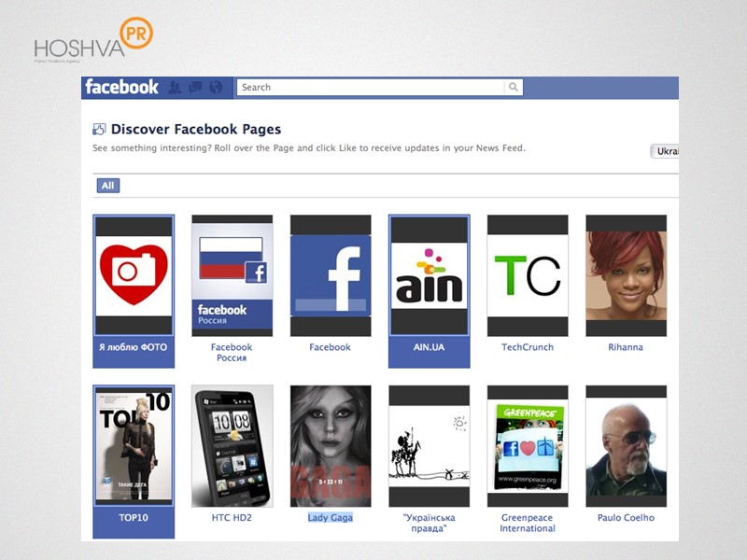Click the Facebook page name link
Image resolution: width=747 pixels, height=560 pixels.
[331, 347]
